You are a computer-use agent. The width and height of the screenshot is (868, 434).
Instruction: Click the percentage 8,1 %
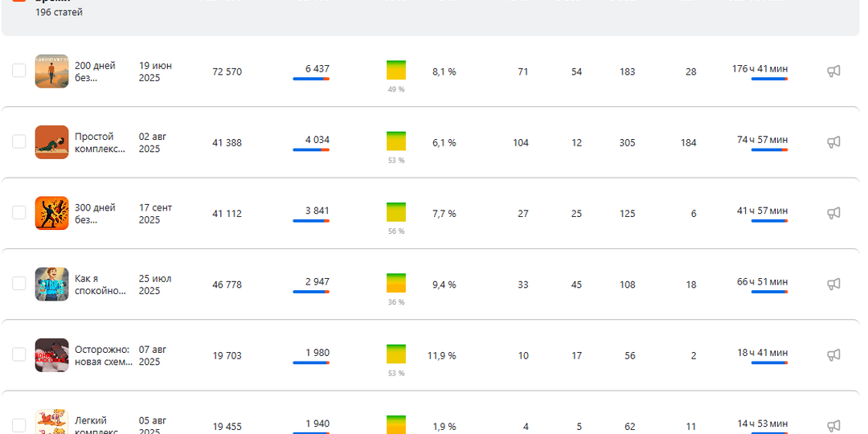pyautogui.click(x=444, y=72)
